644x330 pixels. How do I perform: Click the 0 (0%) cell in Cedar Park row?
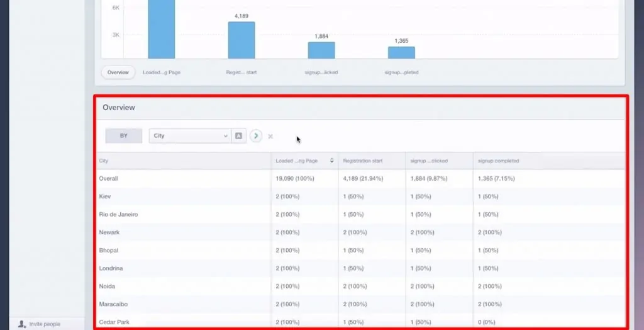[486, 322]
